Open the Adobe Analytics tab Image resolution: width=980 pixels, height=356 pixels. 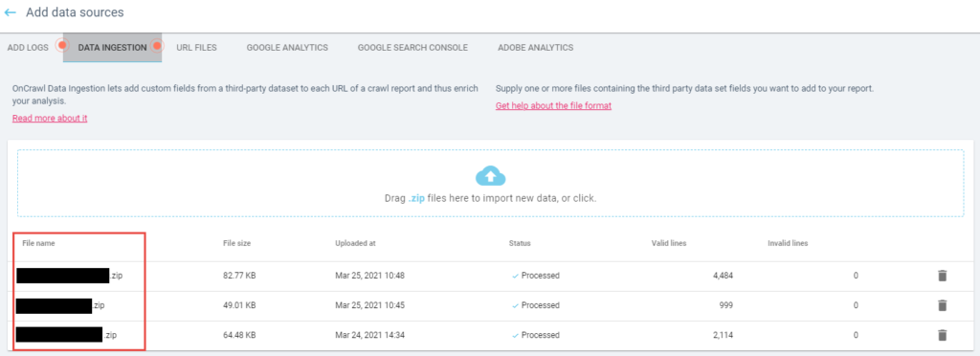click(x=536, y=48)
